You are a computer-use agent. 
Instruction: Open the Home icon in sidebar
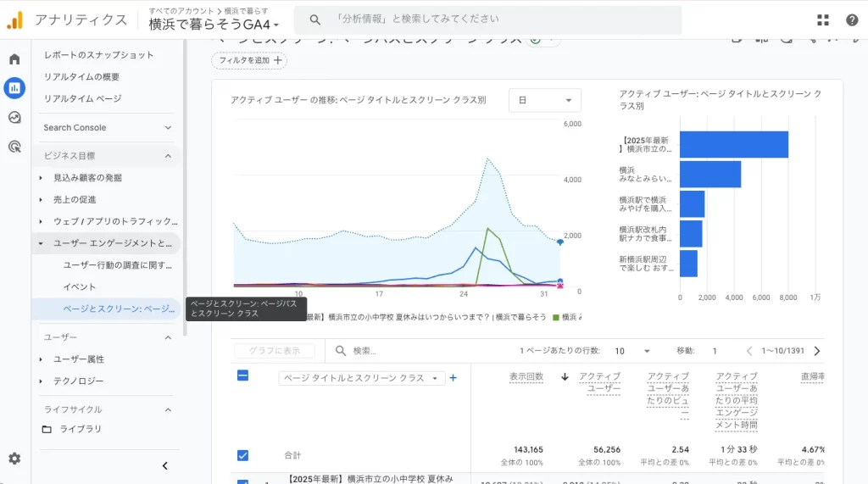tap(14, 59)
